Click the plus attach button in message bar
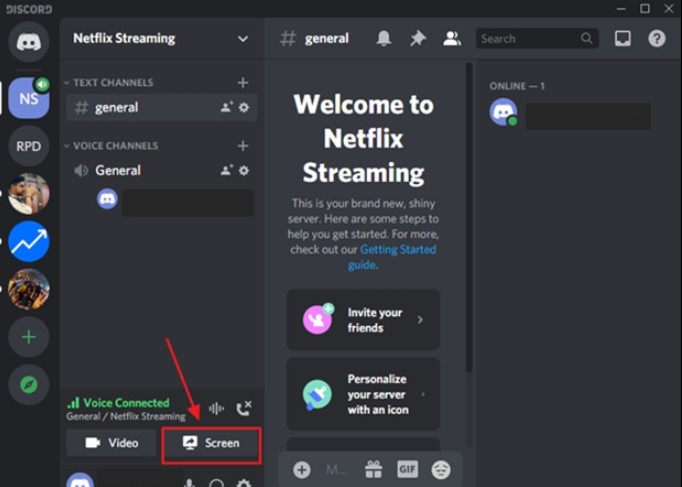This screenshot has width=682, height=487. pyautogui.click(x=301, y=470)
